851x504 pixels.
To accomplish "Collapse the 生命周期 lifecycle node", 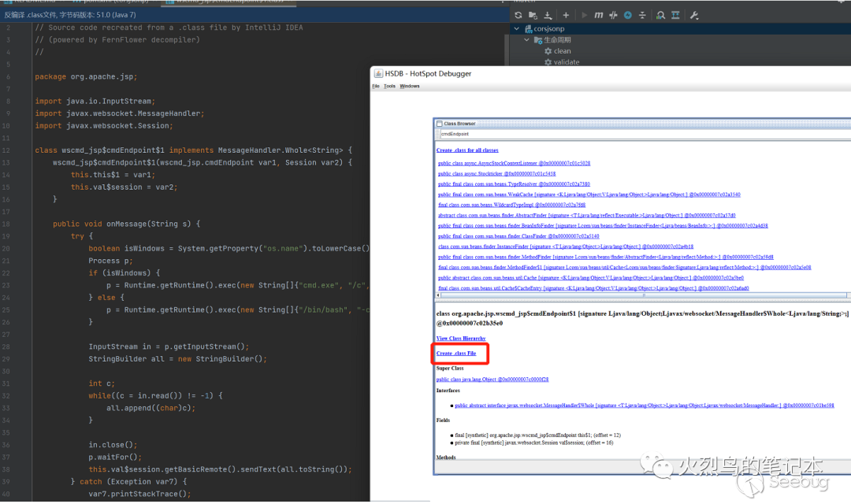I will coord(528,39).
